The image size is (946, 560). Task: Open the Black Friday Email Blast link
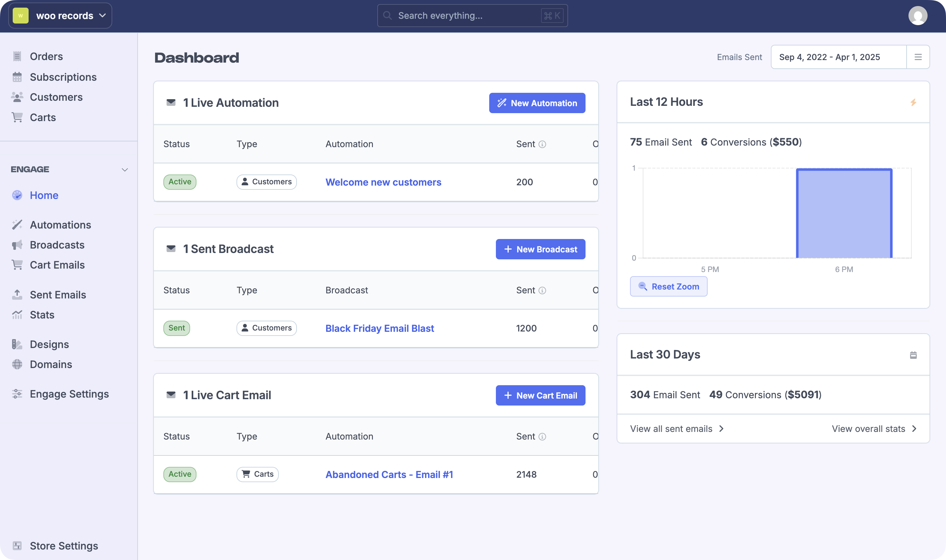point(380,328)
